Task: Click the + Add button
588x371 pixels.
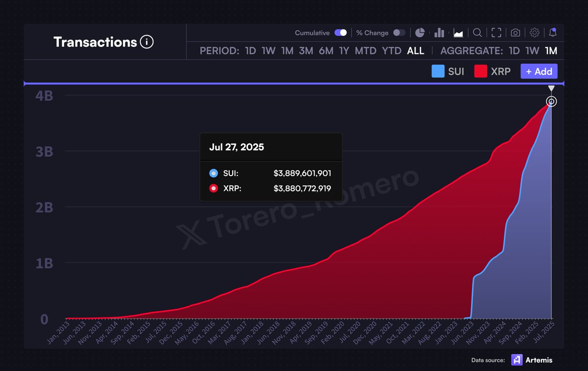Action: pos(539,71)
